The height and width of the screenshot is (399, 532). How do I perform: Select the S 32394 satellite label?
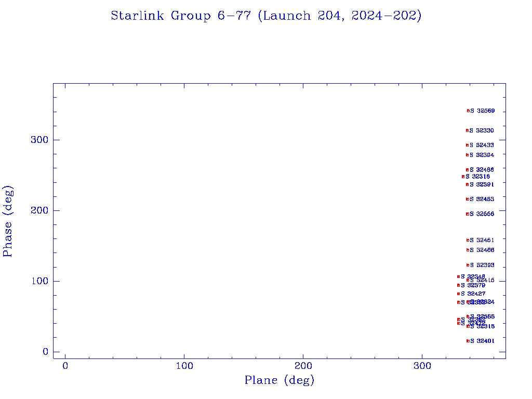(x=482, y=155)
